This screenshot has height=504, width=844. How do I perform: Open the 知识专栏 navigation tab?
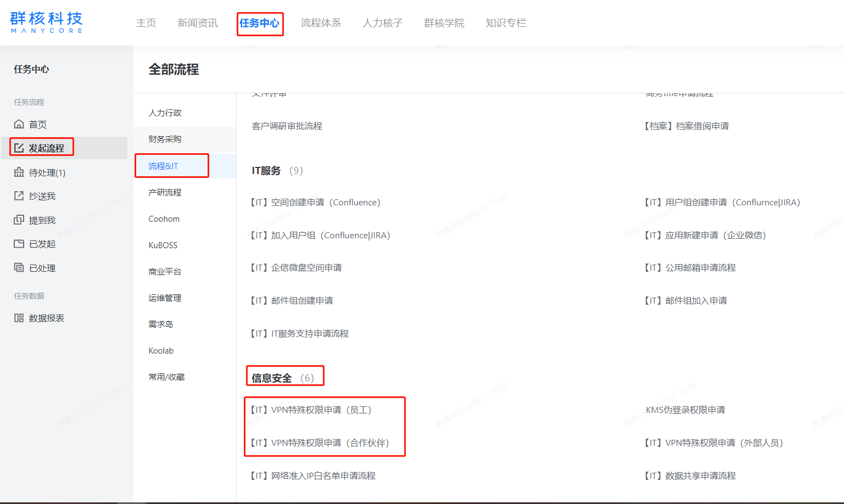click(506, 23)
